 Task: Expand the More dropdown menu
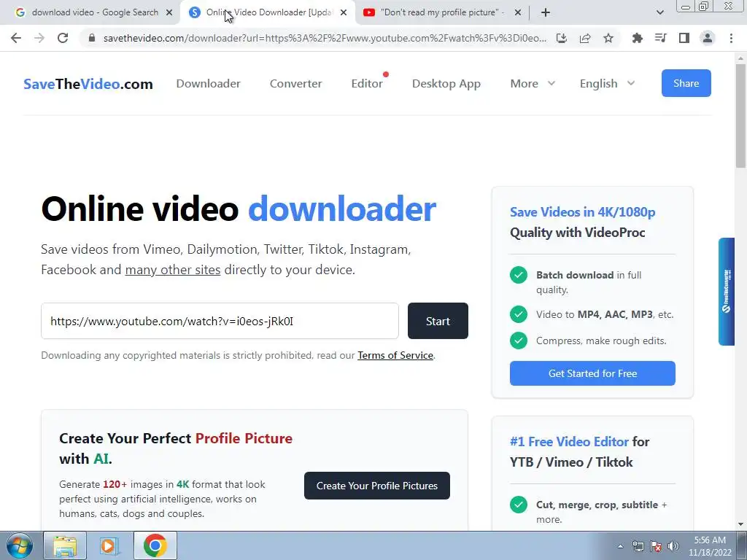pos(533,83)
